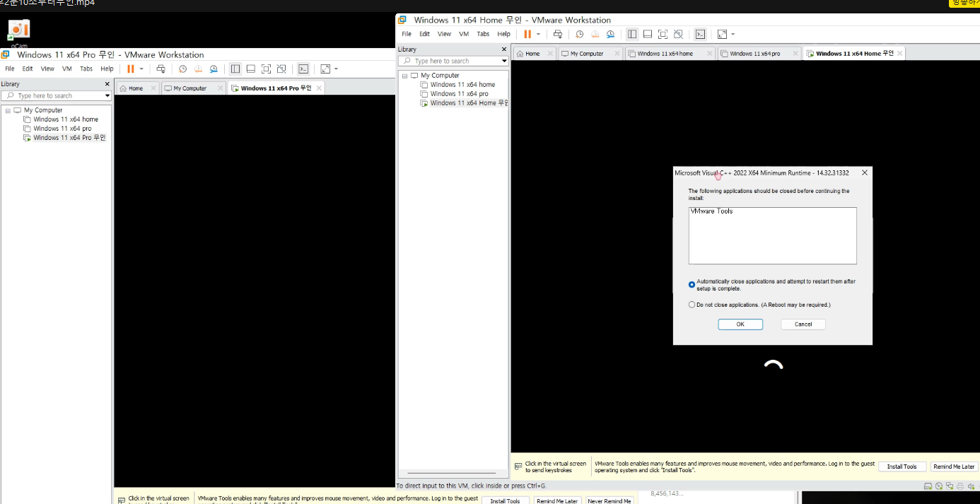The width and height of the screenshot is (980, 504).
Task: Select Automatically close applications radio option
Action: (692, 285)
